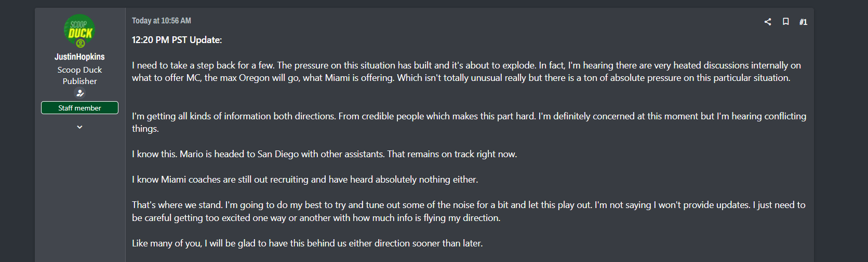Click the '12:20 PM PST Update:' heading
The image size is (868, 262).
[x=177, y=40]
